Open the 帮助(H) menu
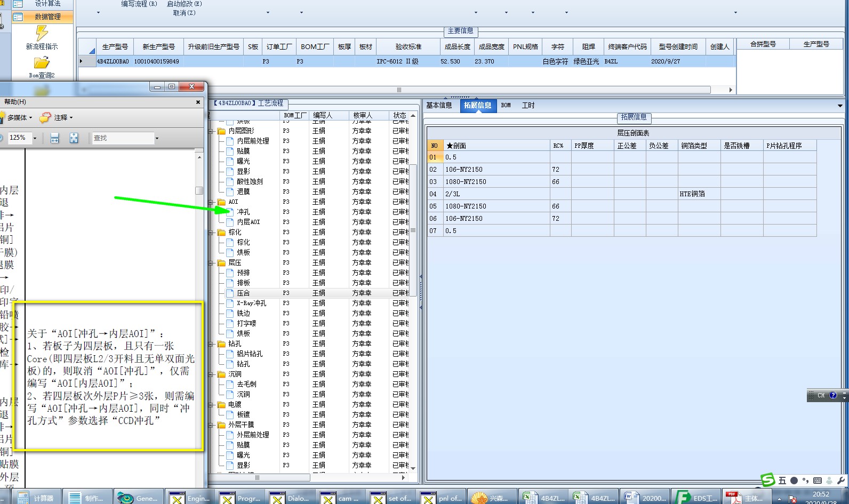The height and width of the screenshot is (504, 849). pyautogui.click(x=15, y=102)
